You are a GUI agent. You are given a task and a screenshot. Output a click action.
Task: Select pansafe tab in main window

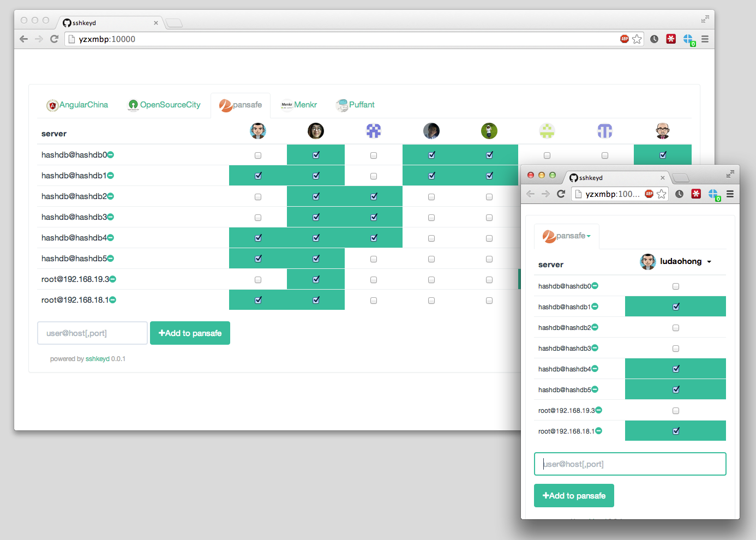241,105
